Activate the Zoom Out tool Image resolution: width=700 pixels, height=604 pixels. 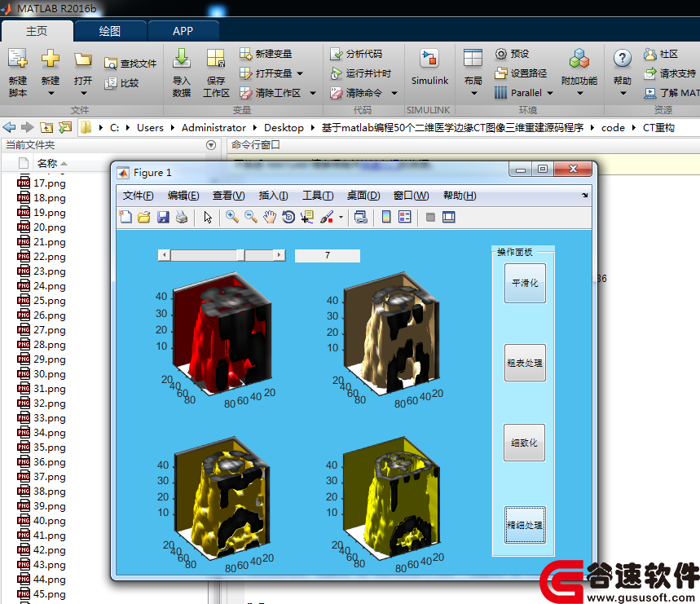(x=250, y=217)
